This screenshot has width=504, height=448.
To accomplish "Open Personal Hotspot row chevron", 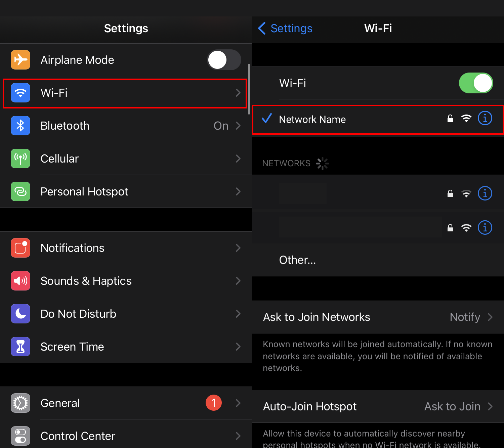I will 238,191.
